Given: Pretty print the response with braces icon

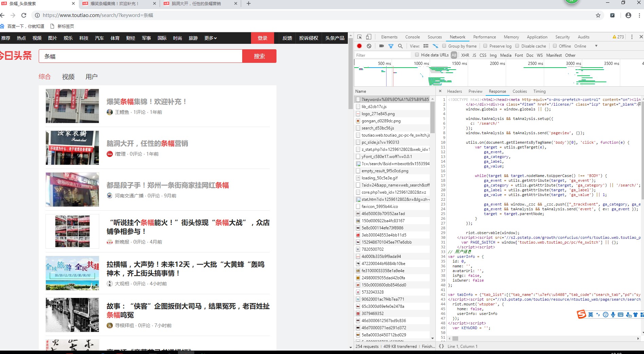Looking at the screenshot, I should click(x=441, y=346).
